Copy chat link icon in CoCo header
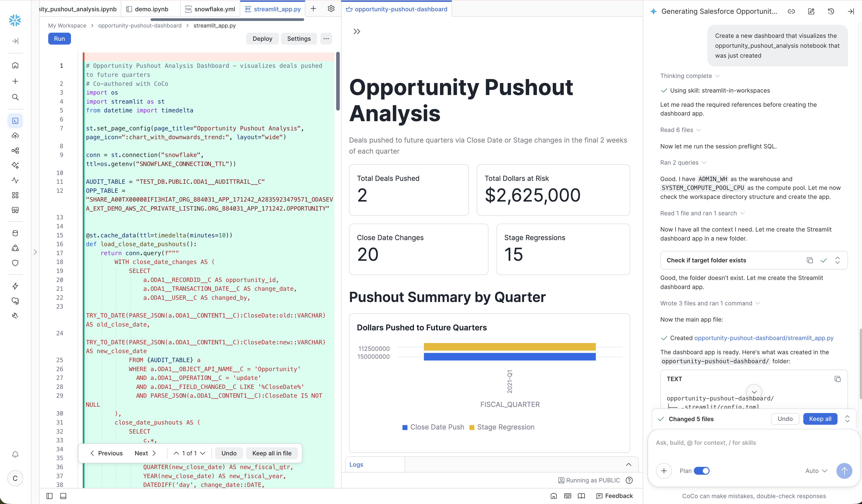Screen dimensions: 862x504 pyautogui.click(x=791, y=11)
